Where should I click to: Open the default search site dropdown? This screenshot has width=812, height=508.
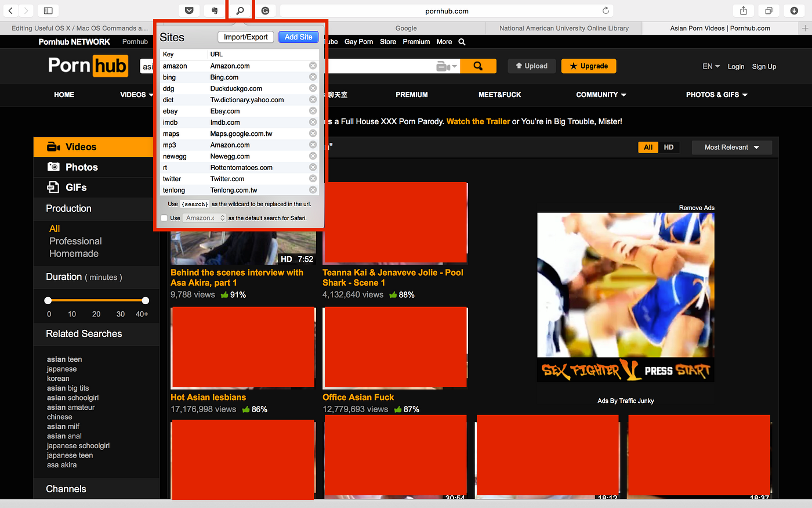pyautogui.click(x=205, y=218)
